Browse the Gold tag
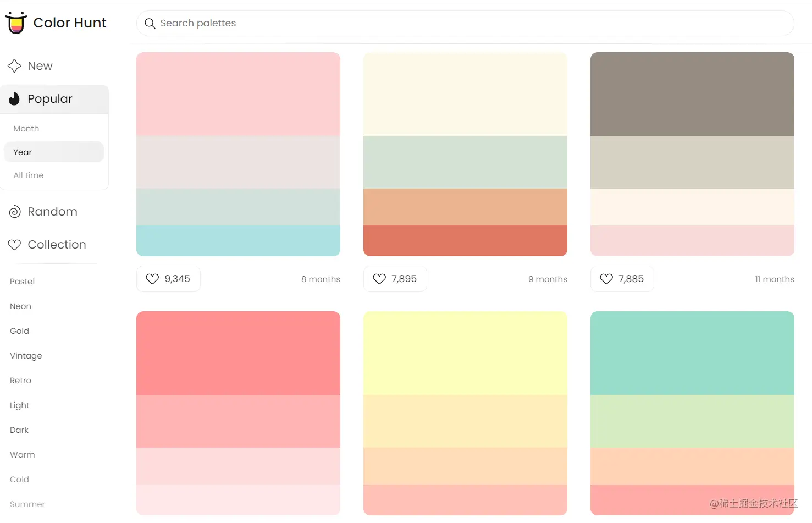 [19, 331]
